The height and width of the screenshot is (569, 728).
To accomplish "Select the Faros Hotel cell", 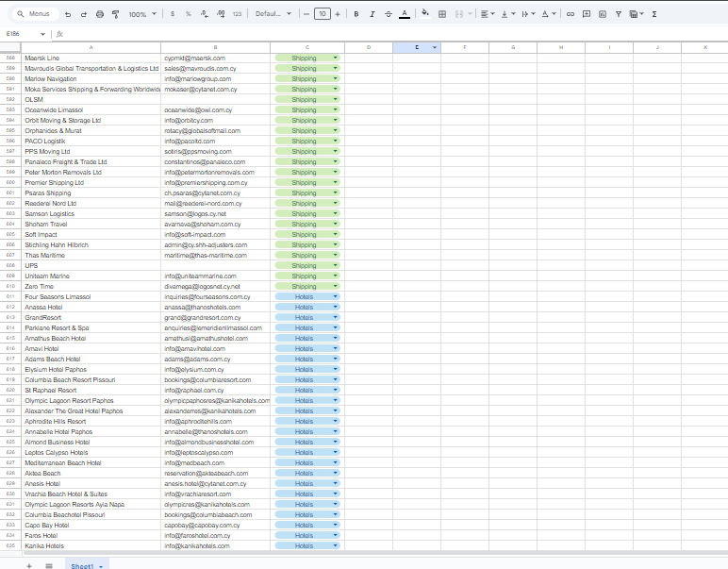I will 91,536.
